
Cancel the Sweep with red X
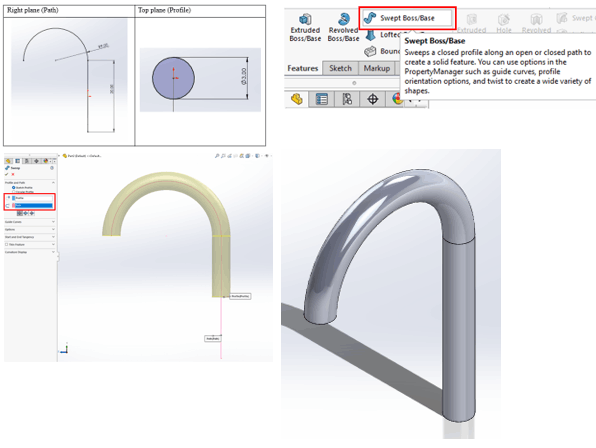tap(13, 174)
